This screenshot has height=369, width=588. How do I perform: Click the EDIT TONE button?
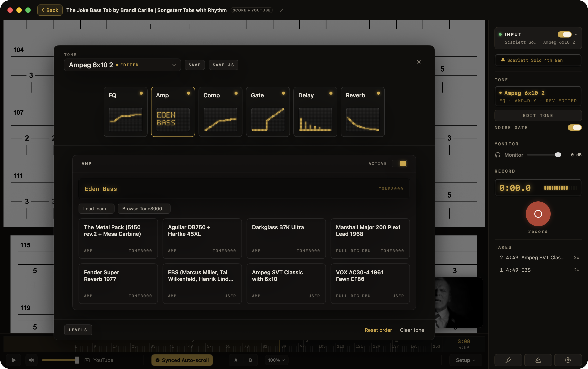coord(538,115)
